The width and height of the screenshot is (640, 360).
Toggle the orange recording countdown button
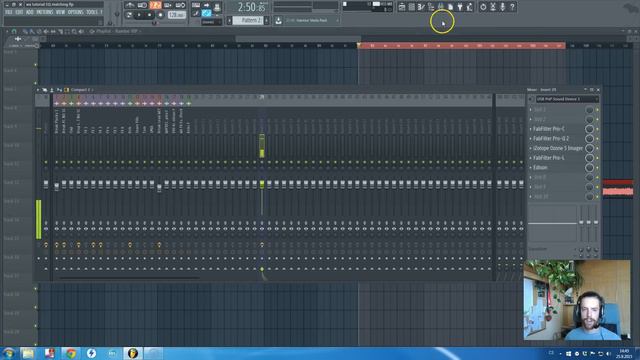point(155,5)
